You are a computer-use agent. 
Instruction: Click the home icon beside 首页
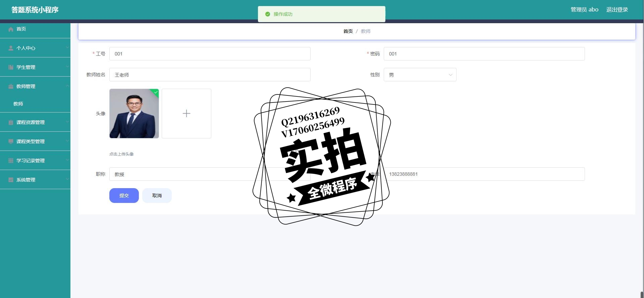click(x=11, y=29)
